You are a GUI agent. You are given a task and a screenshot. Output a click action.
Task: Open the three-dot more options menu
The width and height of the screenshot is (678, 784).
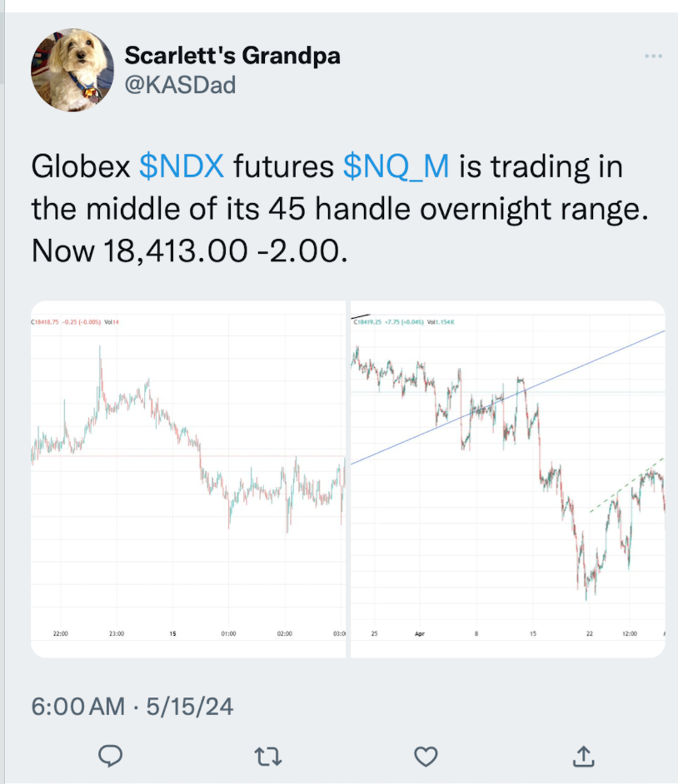pyautogui.click(x=653, y=57)
